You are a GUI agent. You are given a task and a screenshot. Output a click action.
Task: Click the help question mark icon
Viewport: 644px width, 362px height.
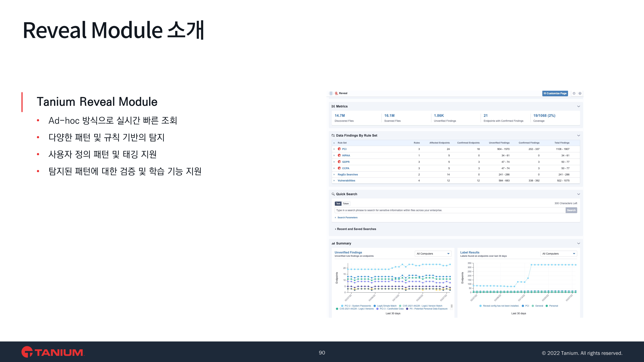[x=580, y=93]
